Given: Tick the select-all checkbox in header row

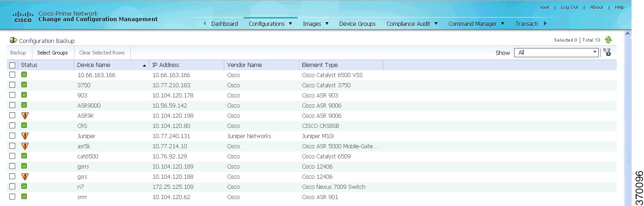Looking at the screenshot, I should [x=12, y=65].
